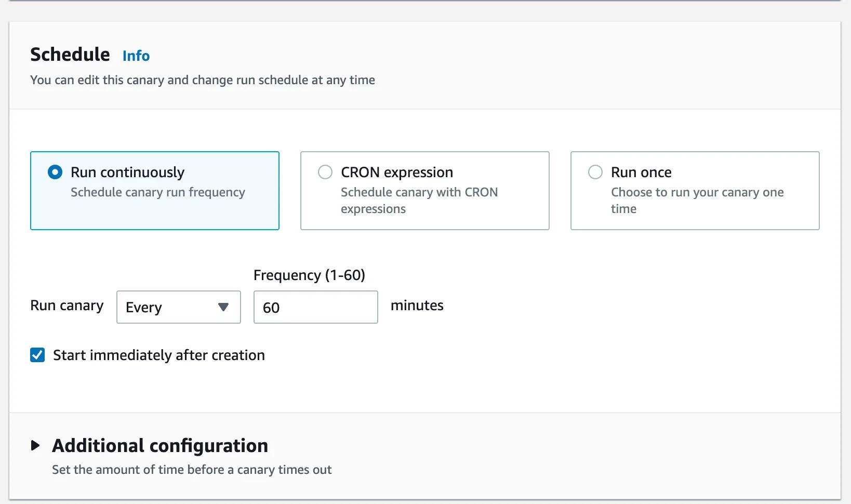Choose the "CRON expression" radio button

tap(325, 172)
